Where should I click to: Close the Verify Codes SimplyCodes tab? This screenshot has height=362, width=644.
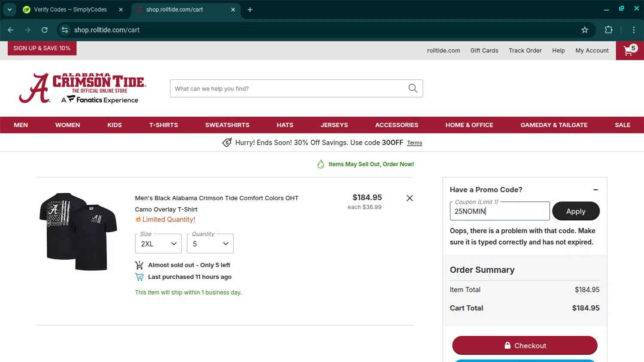pos(121,9)
